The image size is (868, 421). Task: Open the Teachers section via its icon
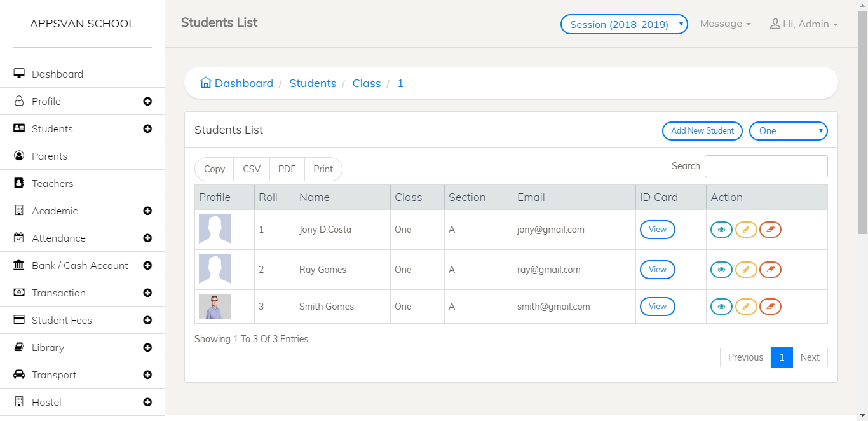pos(19,183)
